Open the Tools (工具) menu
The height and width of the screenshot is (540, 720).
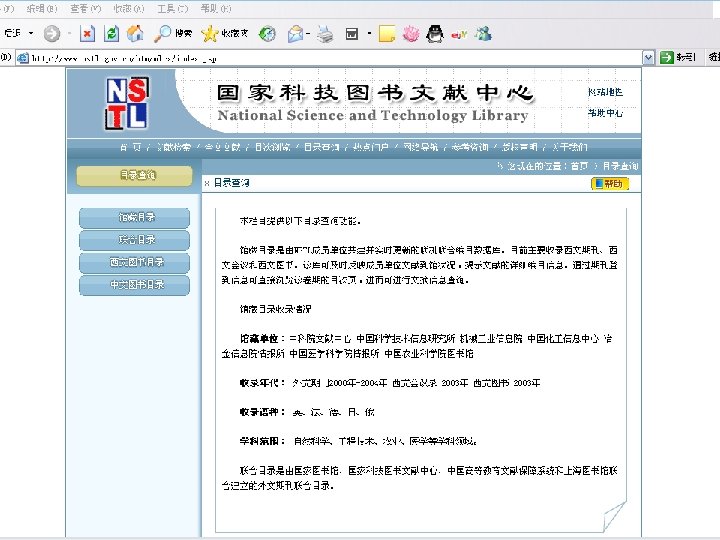click(173, 8)
